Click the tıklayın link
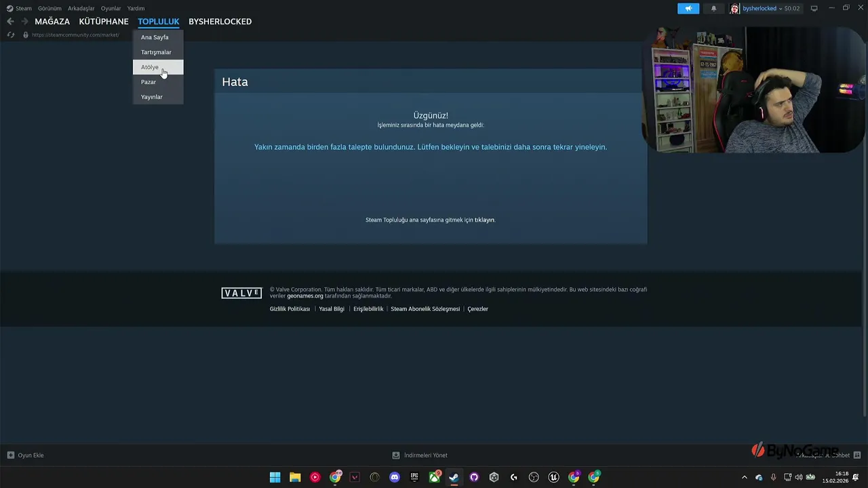 point(484,220)
